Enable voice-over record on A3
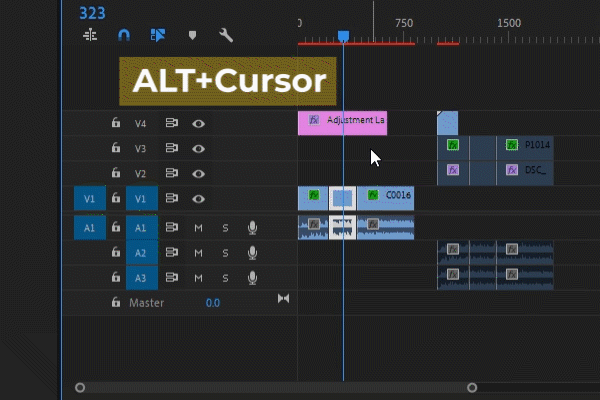 point(252,278)
